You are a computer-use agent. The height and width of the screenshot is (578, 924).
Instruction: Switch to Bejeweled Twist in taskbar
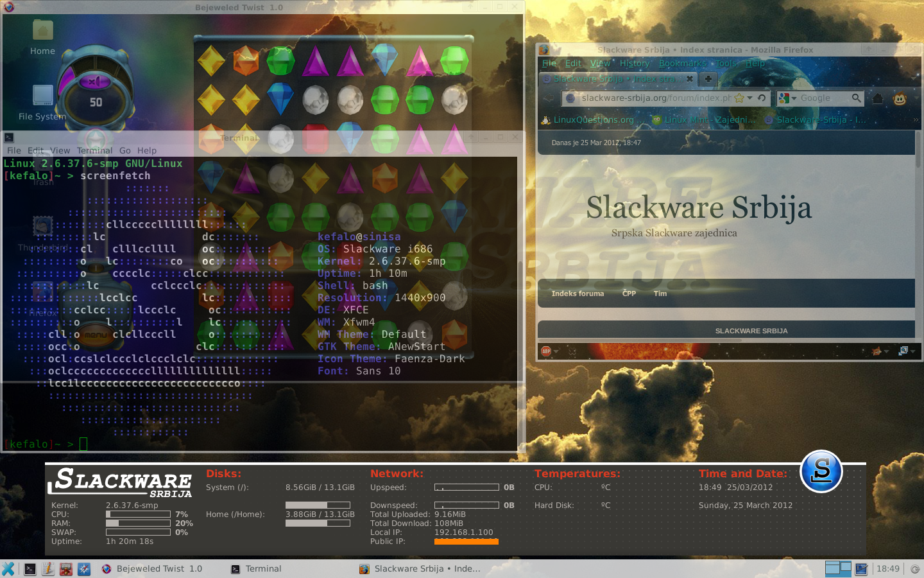[x=152, y=569]
